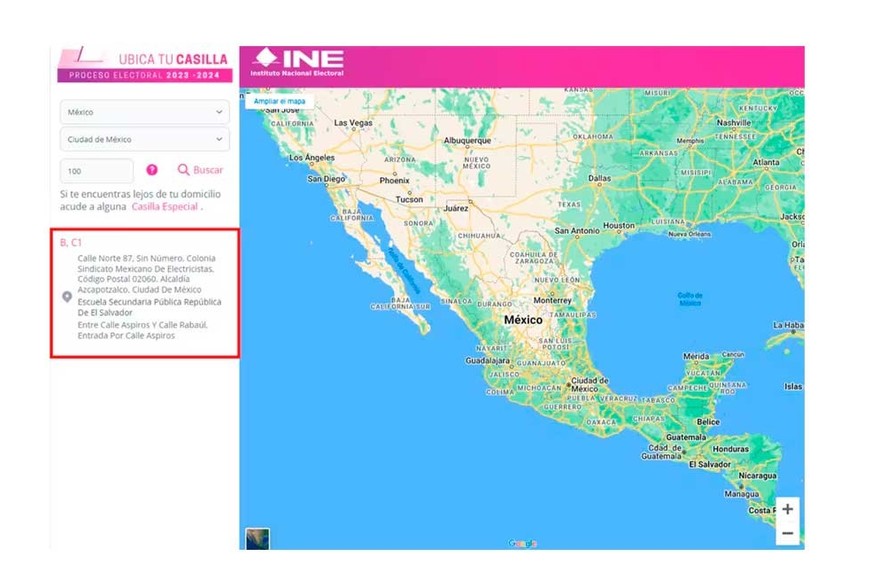Click the Google logo on the map
The height and width of the screenshot is (580, 870).
522,543
